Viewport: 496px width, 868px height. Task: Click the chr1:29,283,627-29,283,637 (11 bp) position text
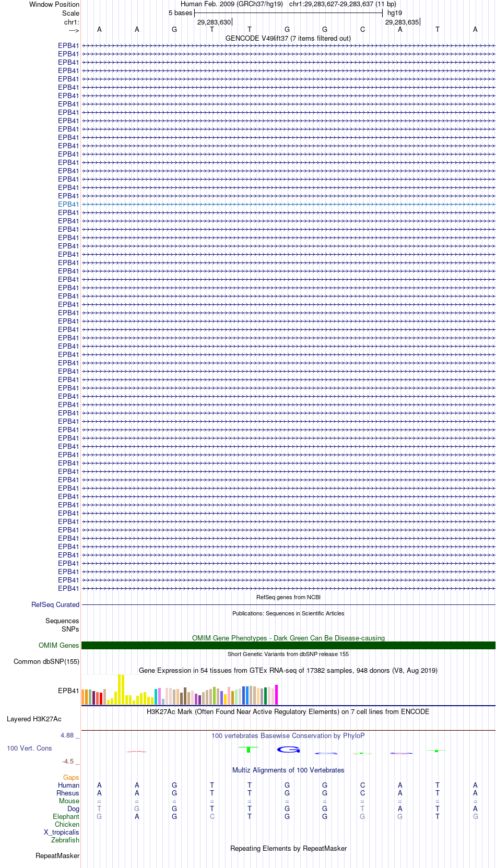(343, 4)
